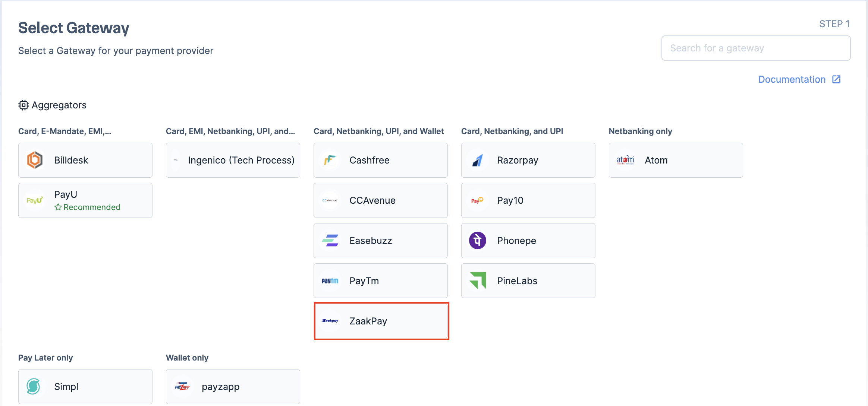Click the 'Netbanking only' header
868x406 pixels.
click(641, 131)
